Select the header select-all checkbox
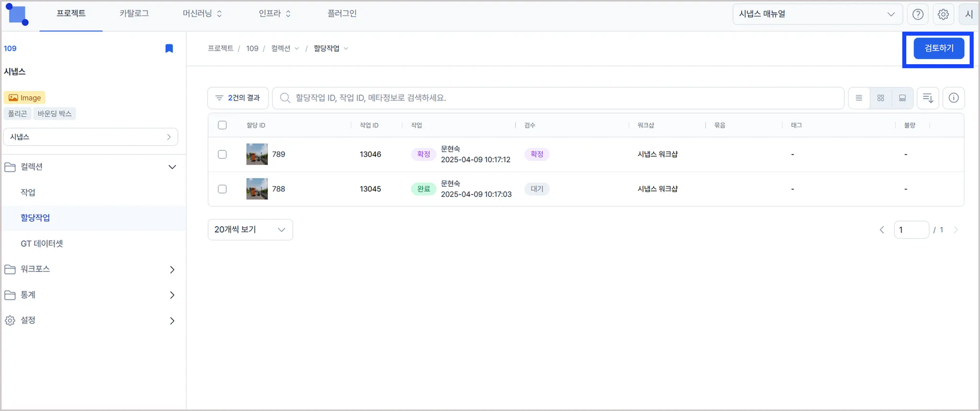 click(222, 125)
